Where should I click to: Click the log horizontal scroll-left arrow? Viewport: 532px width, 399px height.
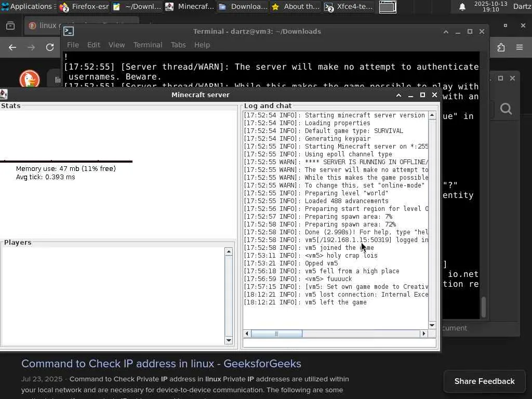247,334
